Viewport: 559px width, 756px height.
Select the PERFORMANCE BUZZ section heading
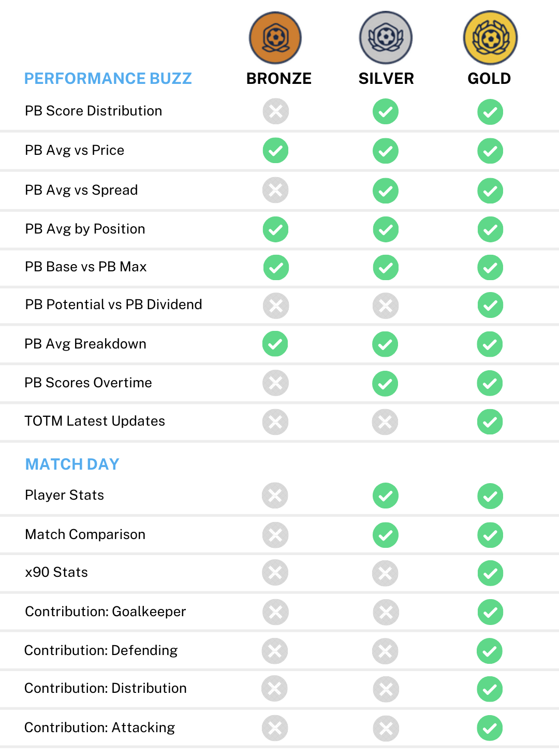108,78
